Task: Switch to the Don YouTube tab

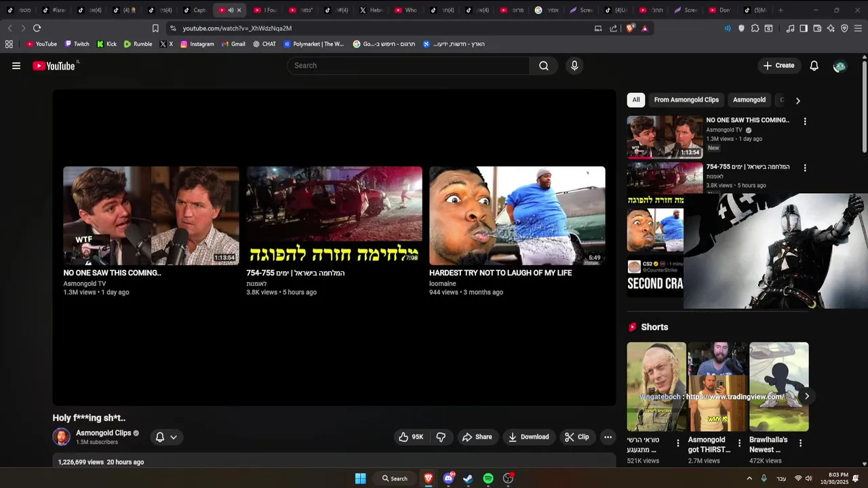Action: pos(719,10)
